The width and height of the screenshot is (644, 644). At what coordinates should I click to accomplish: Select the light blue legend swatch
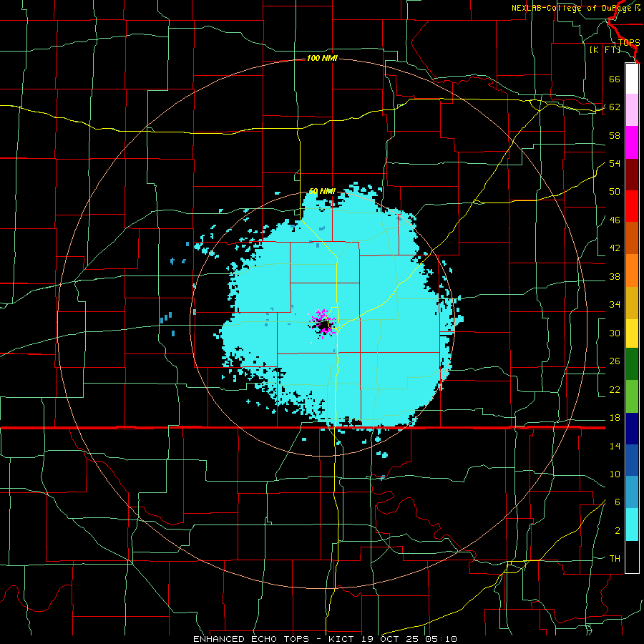pyautogui.click(x=632, y=492)
